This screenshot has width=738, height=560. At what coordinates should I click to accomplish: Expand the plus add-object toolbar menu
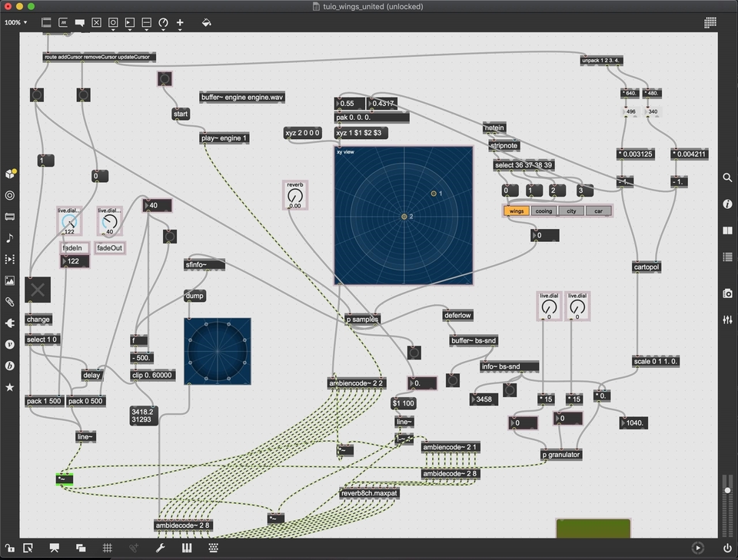[180, 23]
